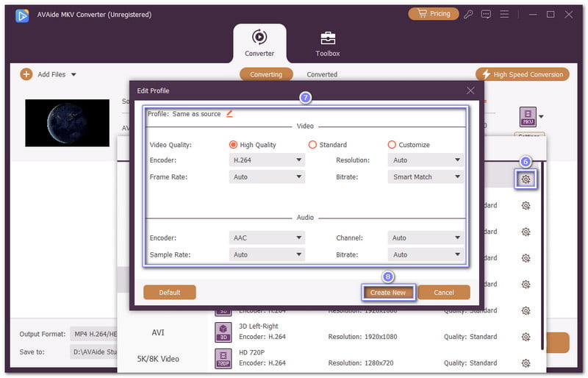Open the key register icon
588x378 pixels.
468,14
